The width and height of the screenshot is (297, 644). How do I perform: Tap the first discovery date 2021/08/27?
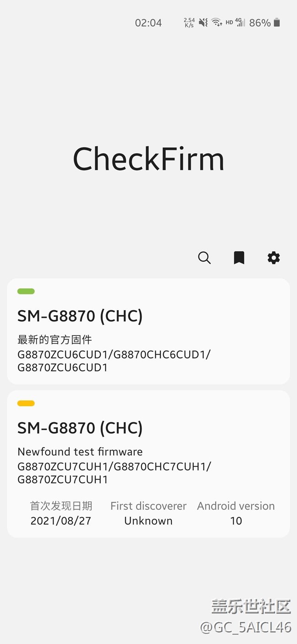(61, 521)
